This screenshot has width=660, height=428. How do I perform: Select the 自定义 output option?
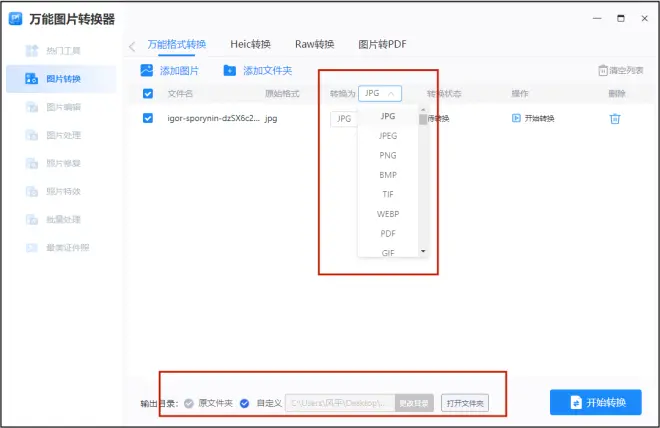click(x=245, y=403)
